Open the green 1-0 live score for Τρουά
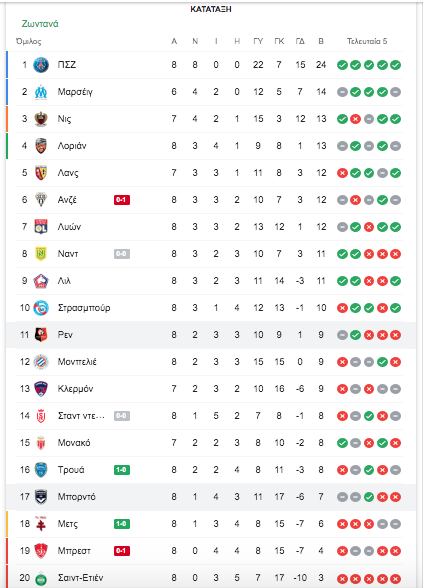 [122, 470]
